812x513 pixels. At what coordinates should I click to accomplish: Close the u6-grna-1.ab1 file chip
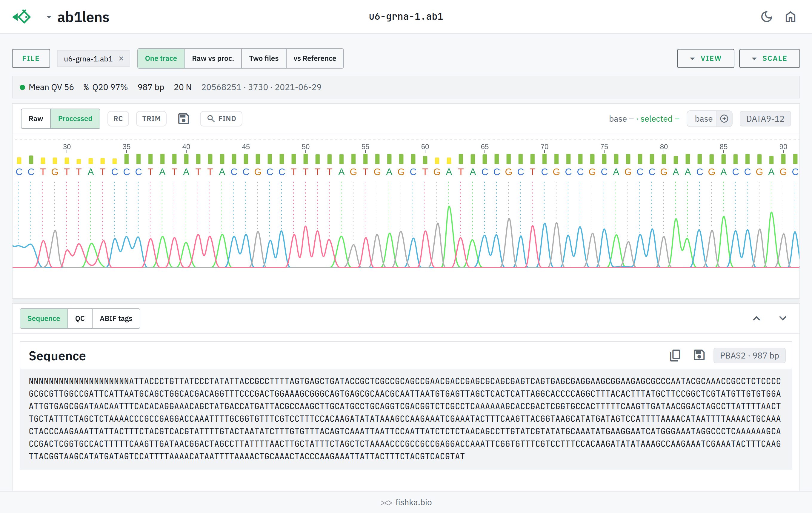pyautogui.click(x=121, y=59)
